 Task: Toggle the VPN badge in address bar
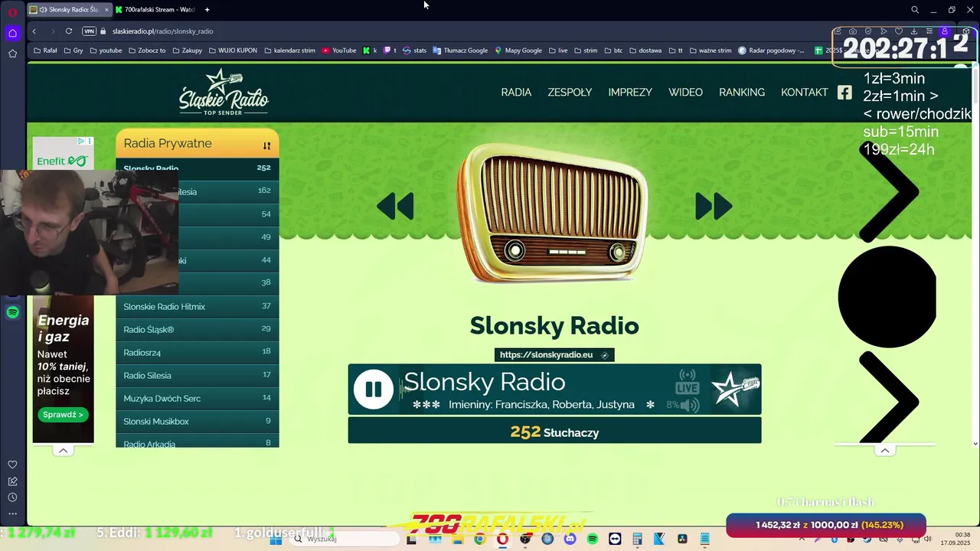tap(89, 31)
